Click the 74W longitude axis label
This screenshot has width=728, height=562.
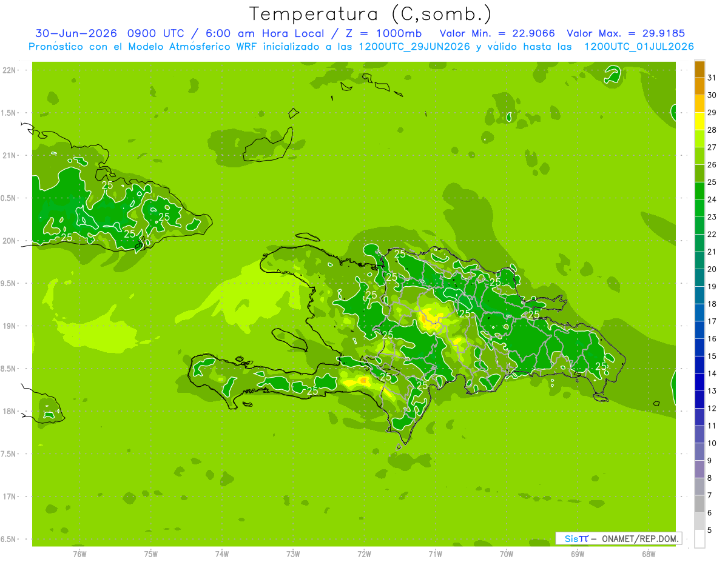point(222,554)
